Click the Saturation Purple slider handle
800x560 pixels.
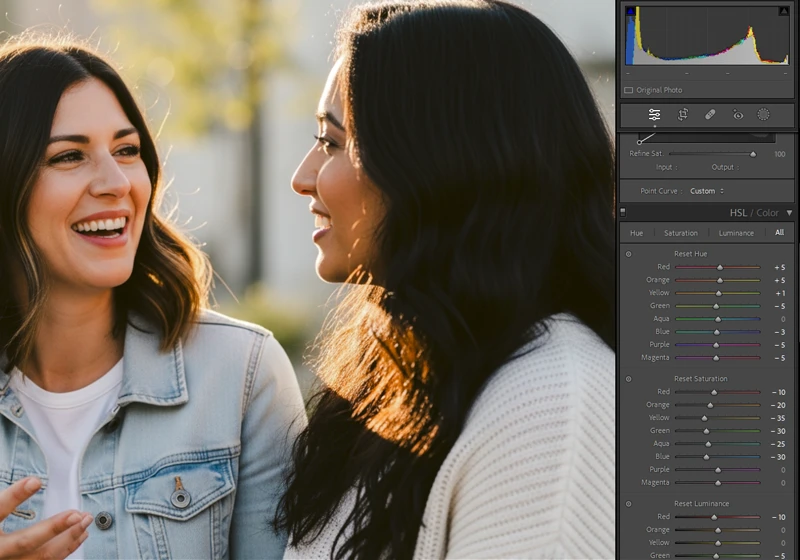coord(718,470)
